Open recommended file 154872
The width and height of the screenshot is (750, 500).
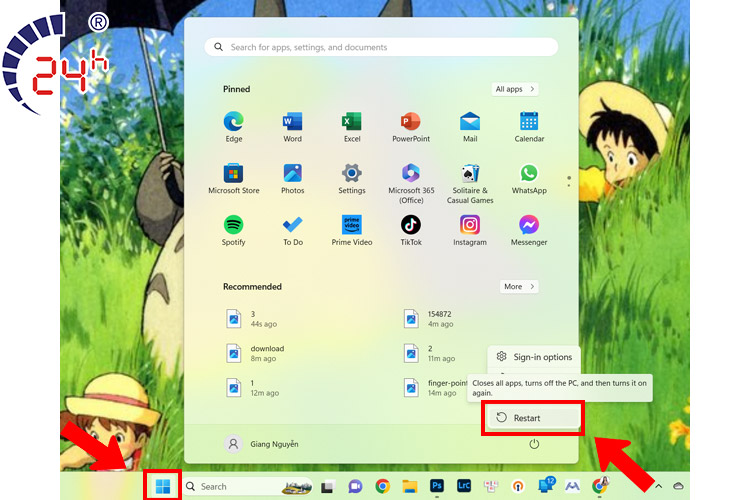point(428,319)
